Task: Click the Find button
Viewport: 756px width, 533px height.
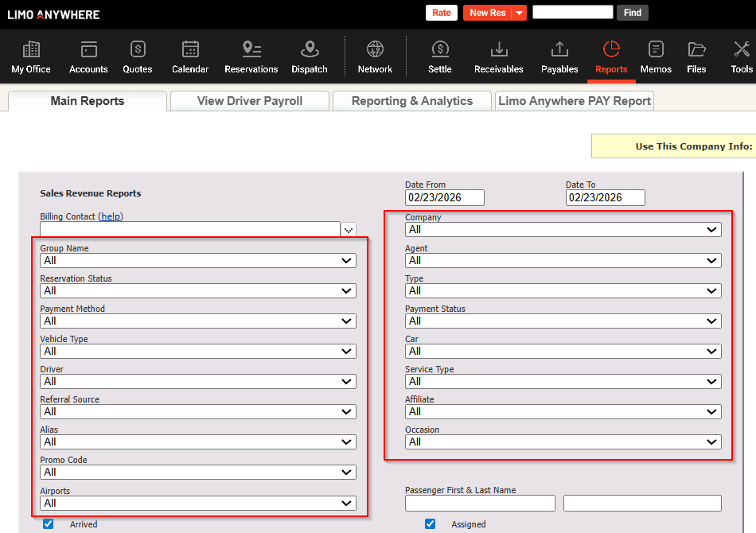Action: (633, 13)
